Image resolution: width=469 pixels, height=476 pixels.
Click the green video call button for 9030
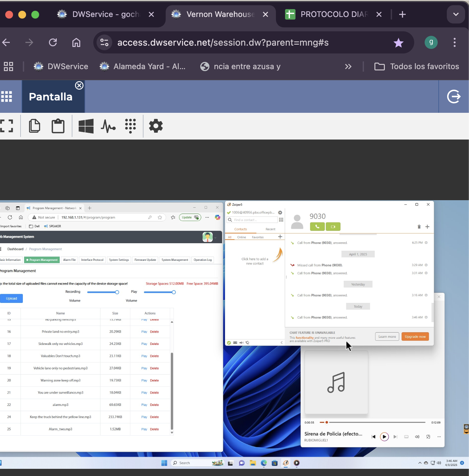[x=333, y=227]
